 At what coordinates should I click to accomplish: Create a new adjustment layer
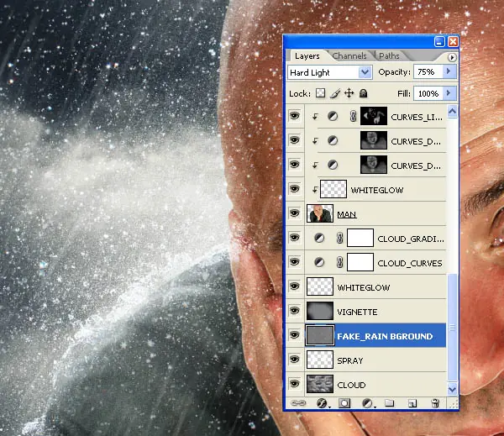point(368,403)
